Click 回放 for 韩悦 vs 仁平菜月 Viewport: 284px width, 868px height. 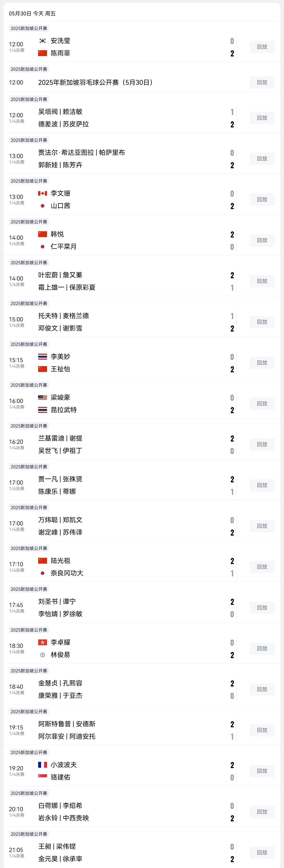pyautogui.click(x=262, y=240)
